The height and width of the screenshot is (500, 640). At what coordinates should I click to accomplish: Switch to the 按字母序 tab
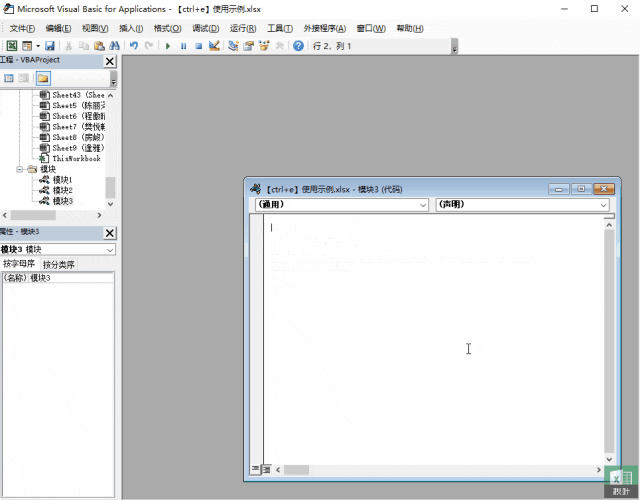(19, 264)
